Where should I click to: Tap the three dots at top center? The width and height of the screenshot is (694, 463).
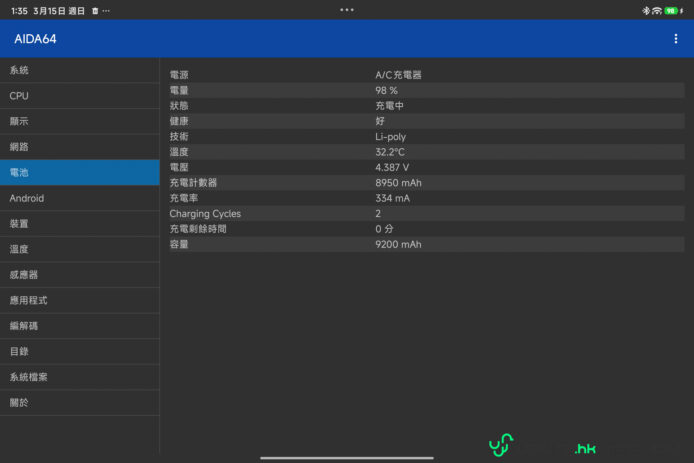tap(347, 9)
